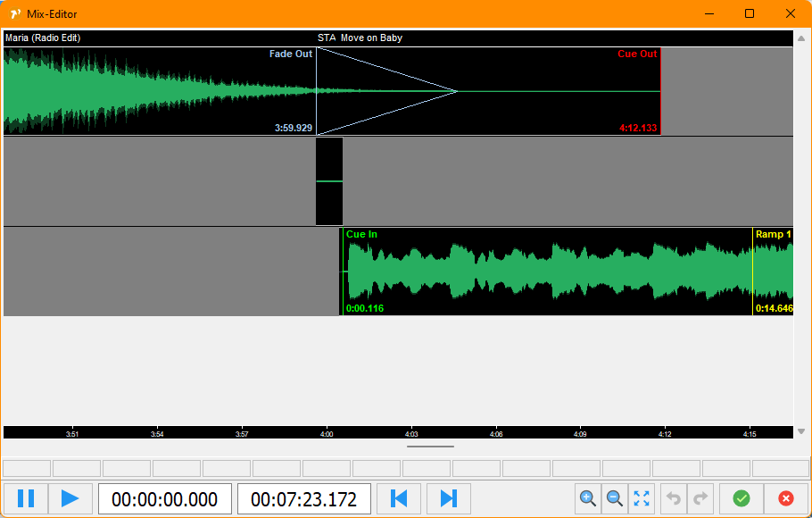Click the Maria (Radio Edit) track title
This screenshot has height=518, width=812.
pyautogui.click(x=43, y=38)
